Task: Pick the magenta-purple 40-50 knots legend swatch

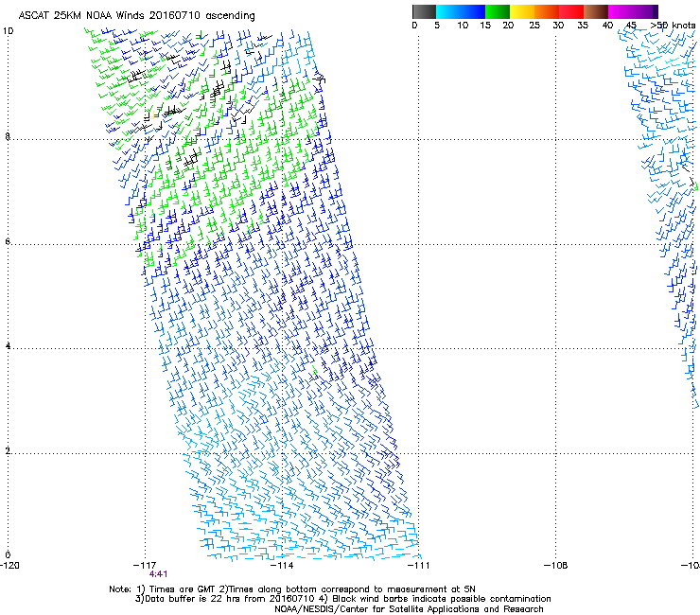Action: pyautogui.click(x=633, y=11)
